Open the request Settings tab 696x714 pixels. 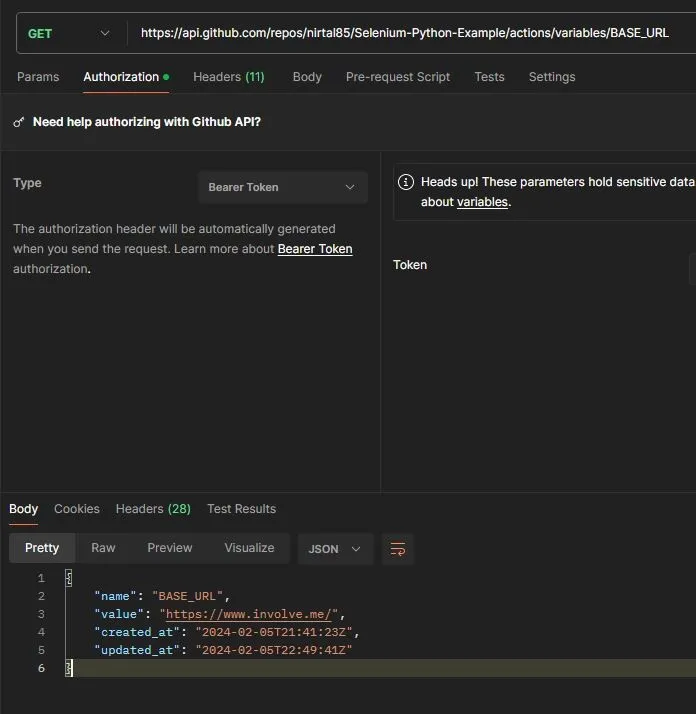tap(552, 77)
